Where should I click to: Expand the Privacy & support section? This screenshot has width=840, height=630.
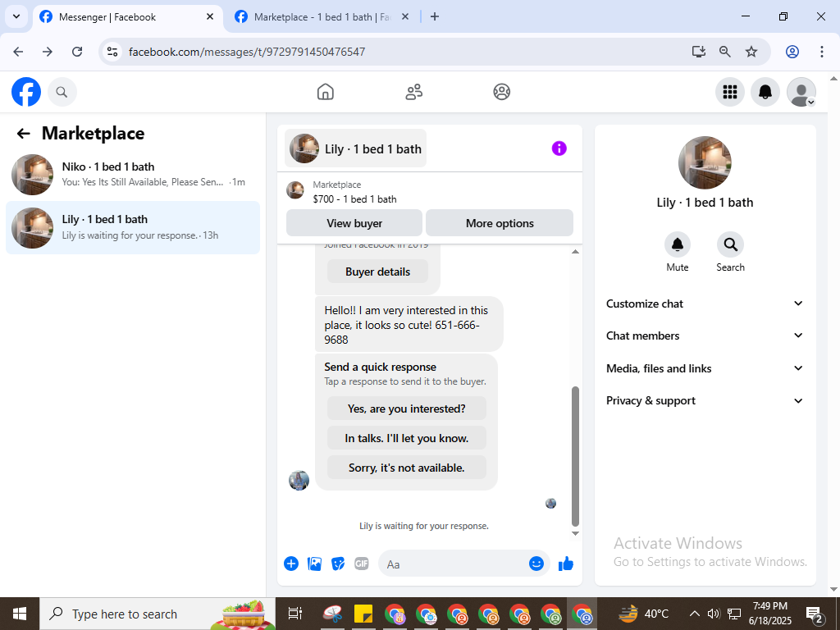(705, 400)
